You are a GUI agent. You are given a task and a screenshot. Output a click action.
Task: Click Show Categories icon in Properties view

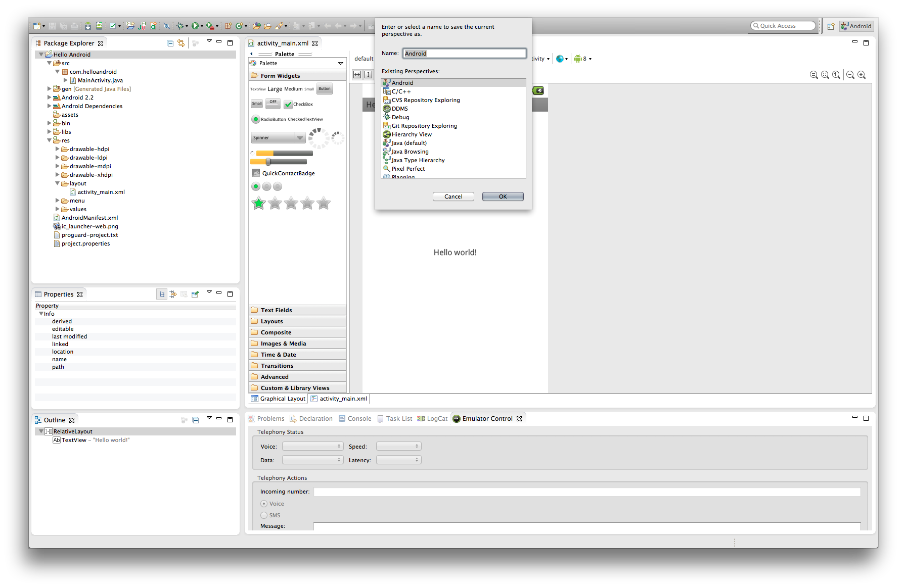[x=162, y=294]
